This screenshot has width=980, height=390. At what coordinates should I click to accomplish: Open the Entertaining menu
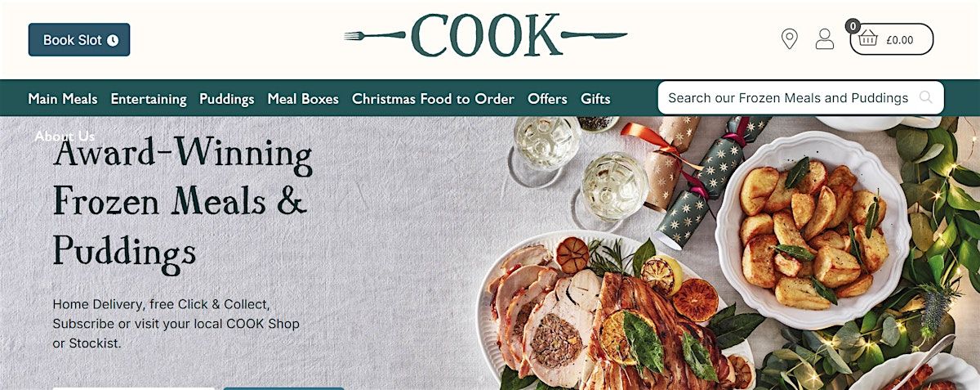click(149, 99)
